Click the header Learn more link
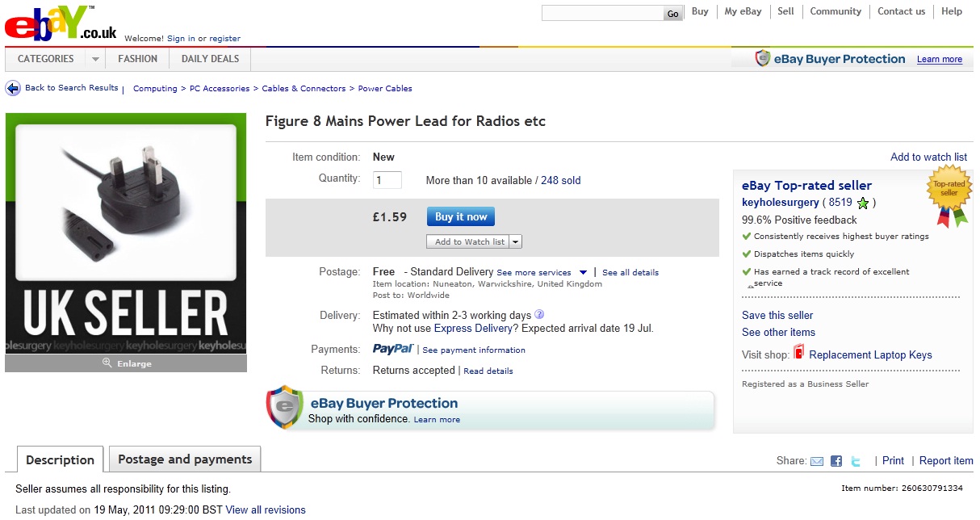The width and height of the screenshot is (980, 520). coord(940,59)
